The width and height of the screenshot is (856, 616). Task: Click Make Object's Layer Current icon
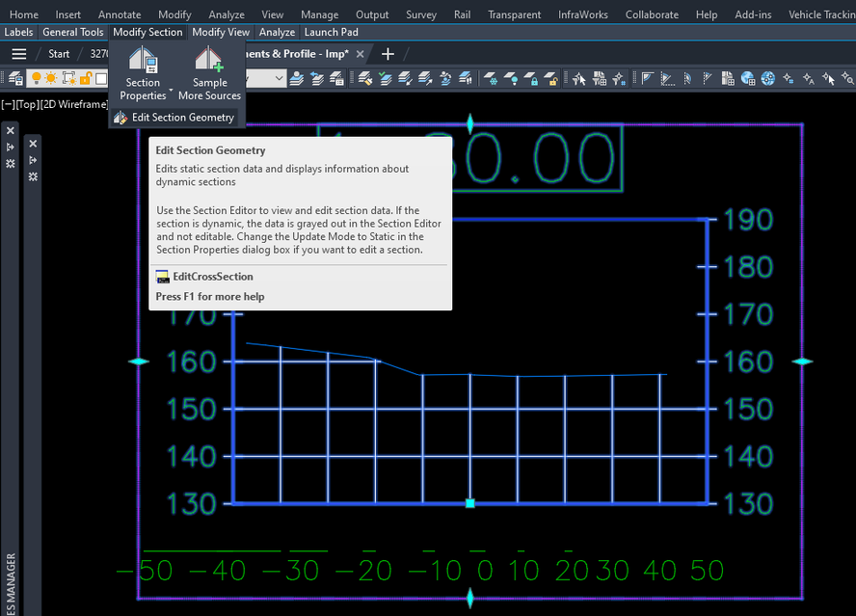tap(297, 79)
